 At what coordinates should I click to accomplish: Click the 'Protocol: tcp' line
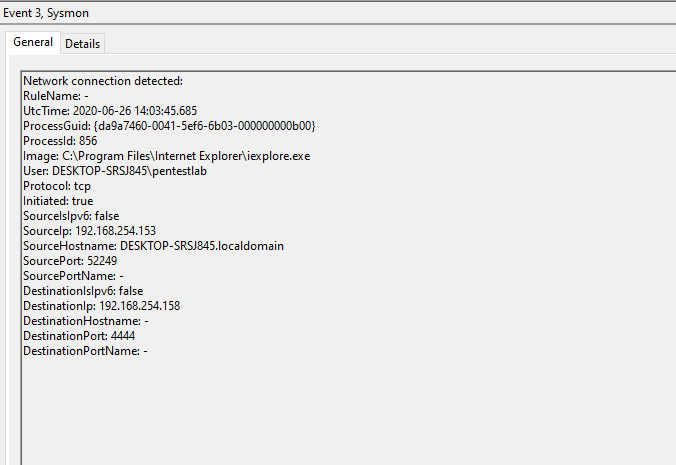coord(57,186)
